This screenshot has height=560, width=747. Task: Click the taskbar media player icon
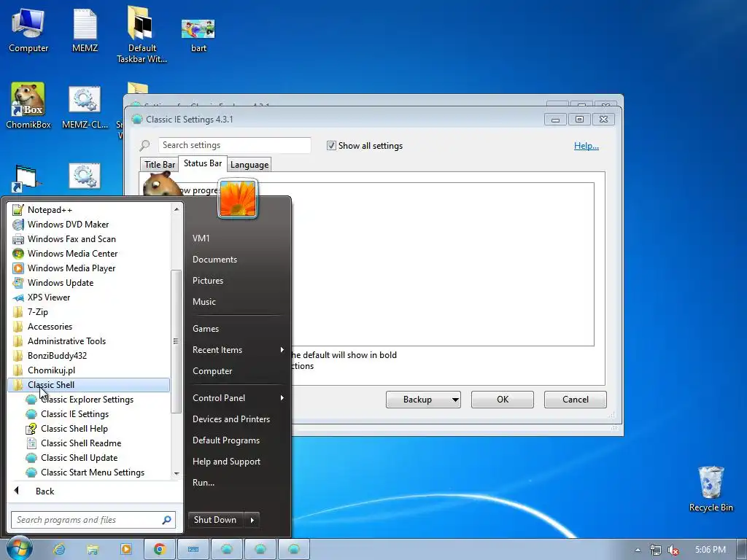click(126, 549)
